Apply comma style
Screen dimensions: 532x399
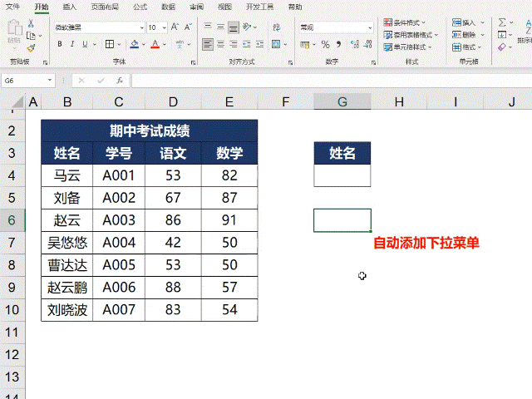tap(338, 44)
